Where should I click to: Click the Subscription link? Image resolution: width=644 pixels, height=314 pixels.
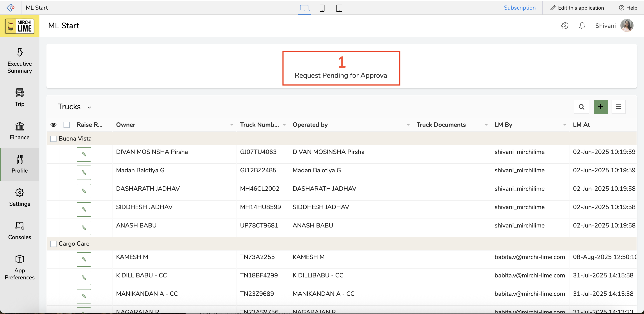coord(520,8)
